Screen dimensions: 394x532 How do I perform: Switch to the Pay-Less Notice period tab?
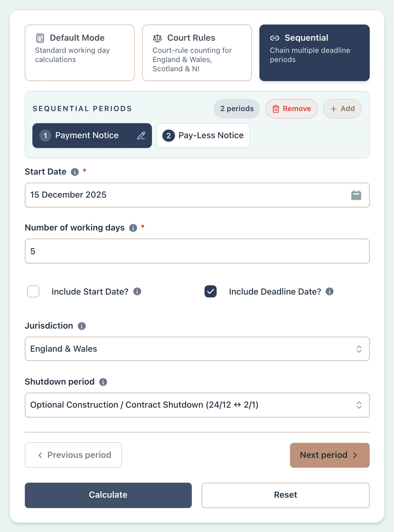(203, 136)
